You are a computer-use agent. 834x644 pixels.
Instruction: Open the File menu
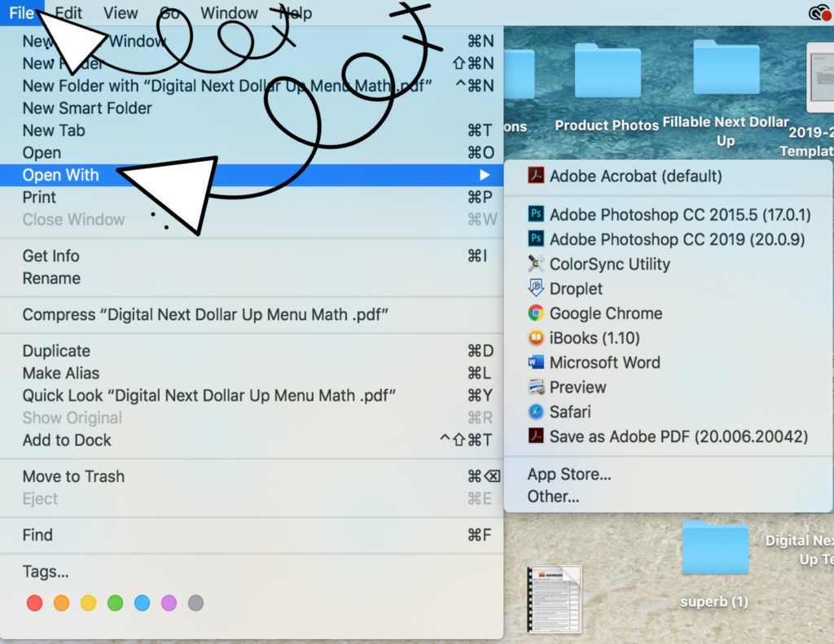[21, 12]
